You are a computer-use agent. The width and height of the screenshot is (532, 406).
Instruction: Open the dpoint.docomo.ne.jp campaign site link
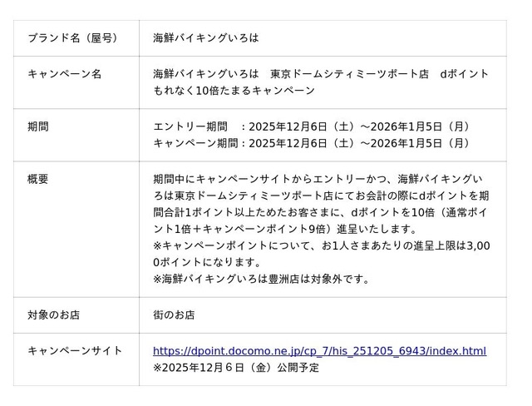[319, 351]
